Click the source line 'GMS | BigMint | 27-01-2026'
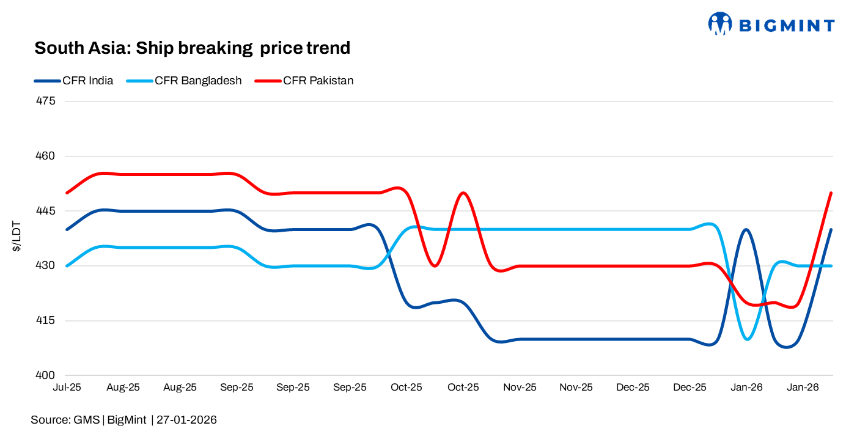 (123, 420)
